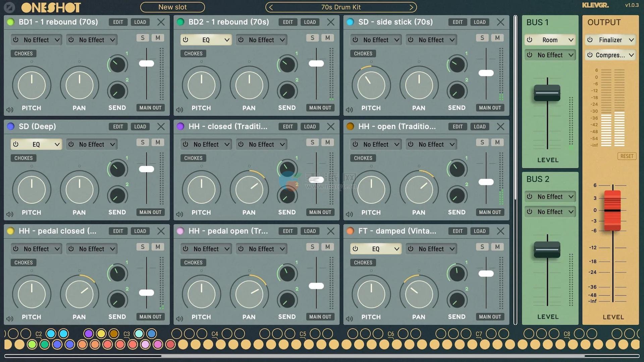Open the 70s Drum Kit preset menu

(x=341, y=7)
